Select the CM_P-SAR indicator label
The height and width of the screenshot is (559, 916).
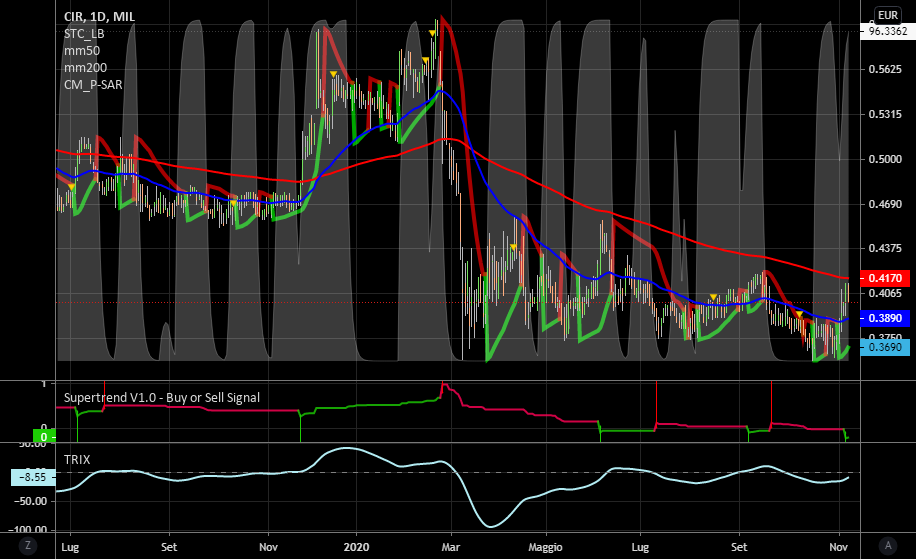point(93,85)
